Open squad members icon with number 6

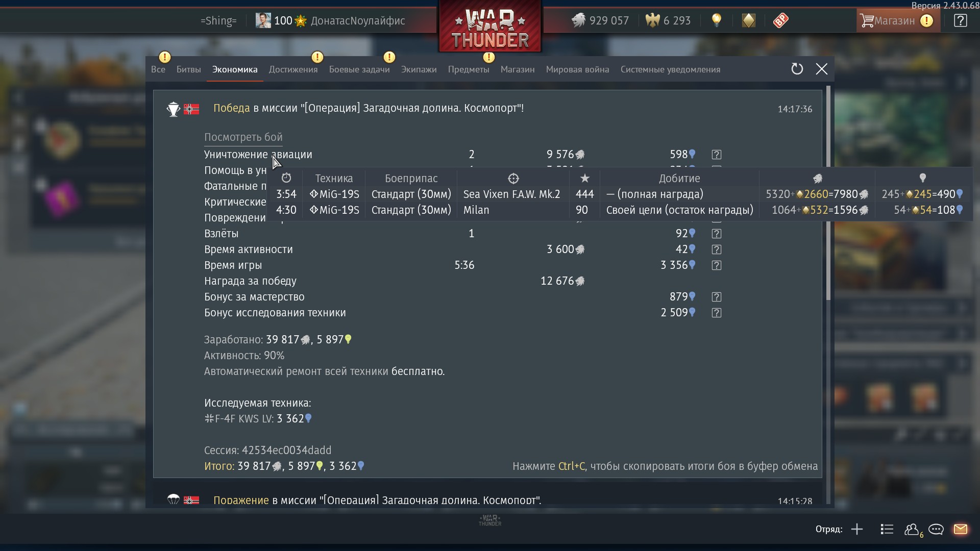pos(913,530)
